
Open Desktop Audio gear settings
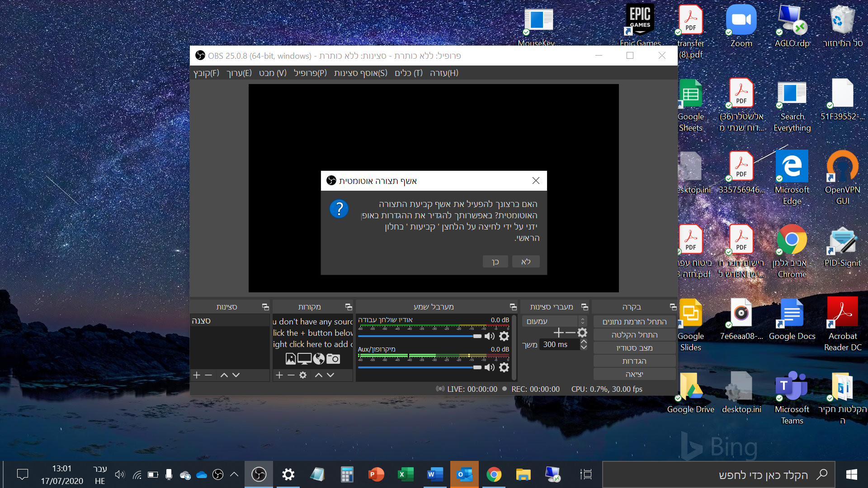504,336
